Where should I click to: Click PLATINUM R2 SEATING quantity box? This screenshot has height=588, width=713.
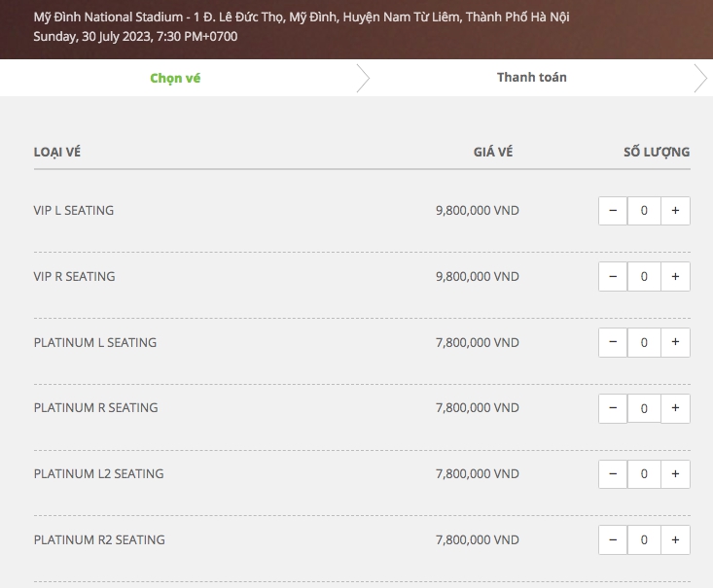[x=644, y=540]
